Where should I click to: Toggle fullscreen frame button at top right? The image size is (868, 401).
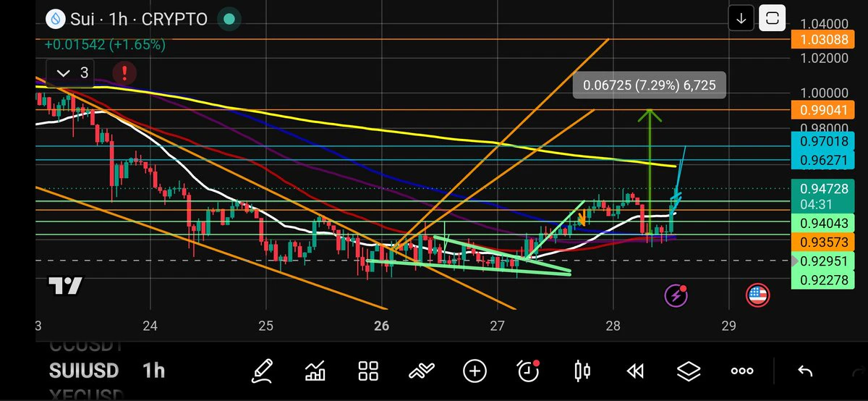(773, 19)
